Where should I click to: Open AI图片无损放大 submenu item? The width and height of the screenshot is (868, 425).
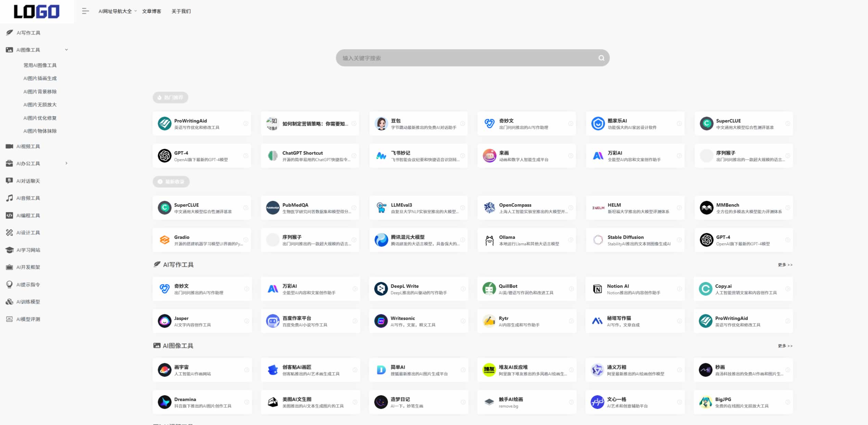click(40, 104)
